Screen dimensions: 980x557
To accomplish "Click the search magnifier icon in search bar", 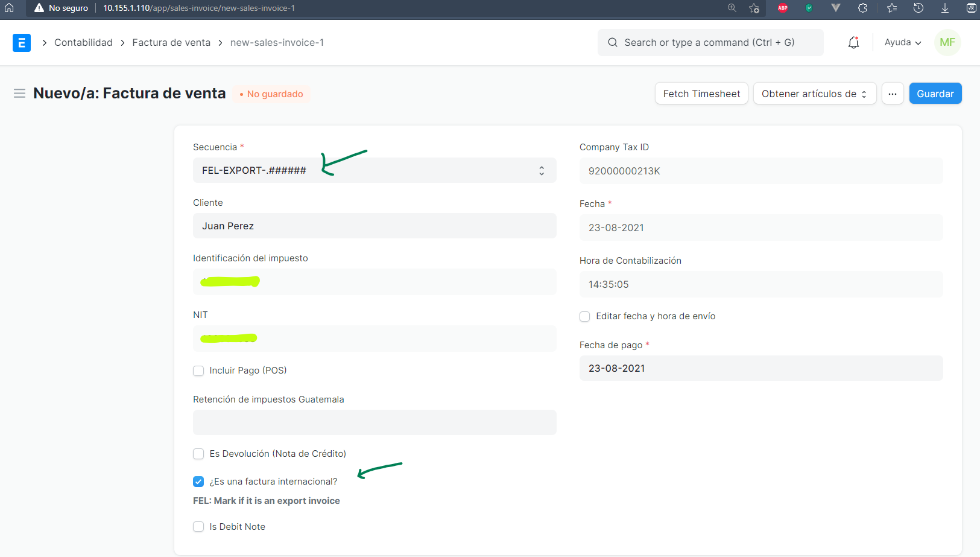I will pos(613,42).
